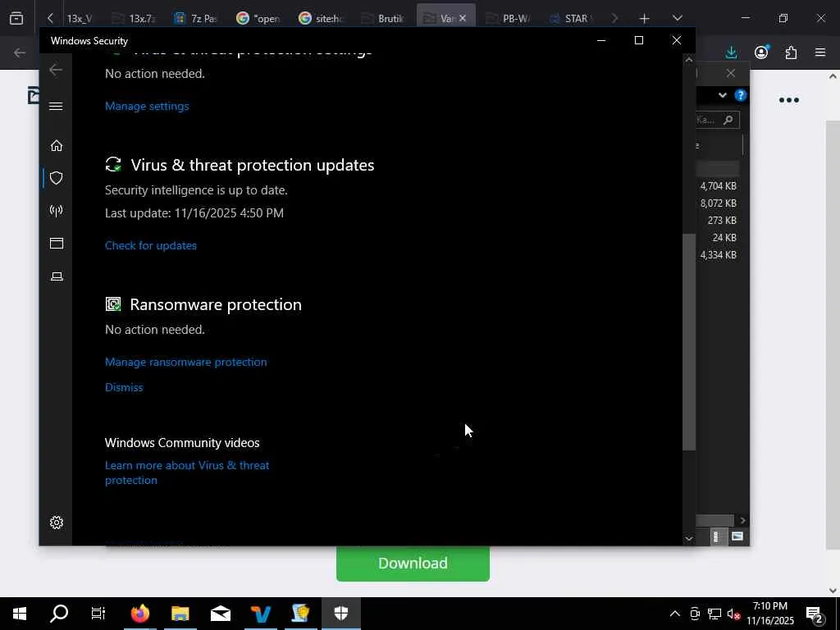Open Task View on taskbar

(98, 614)
